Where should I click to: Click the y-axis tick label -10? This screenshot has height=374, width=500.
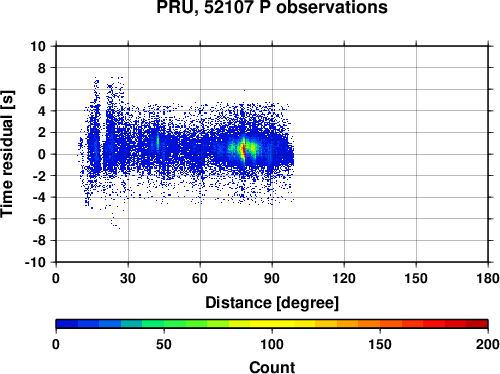(35, 262)
